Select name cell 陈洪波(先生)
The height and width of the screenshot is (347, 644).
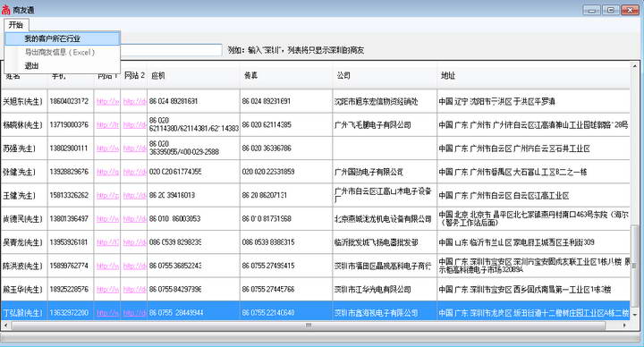tap(24, 267)
